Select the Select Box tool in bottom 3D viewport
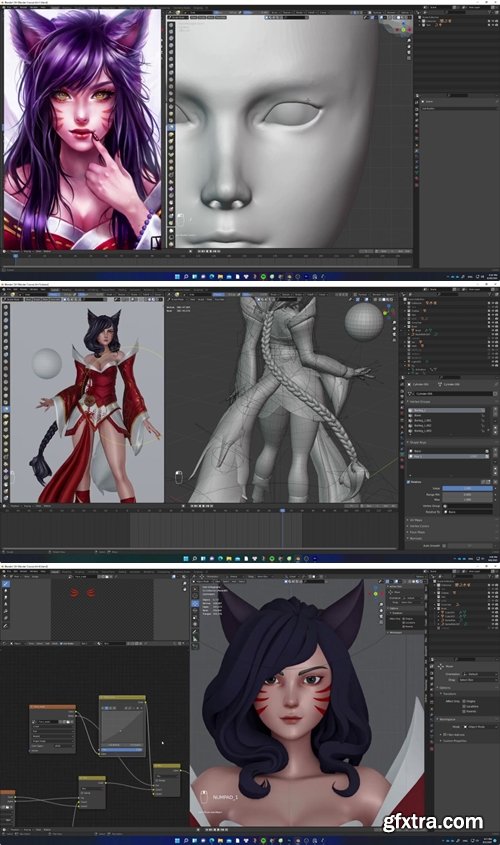 [196, 590]
